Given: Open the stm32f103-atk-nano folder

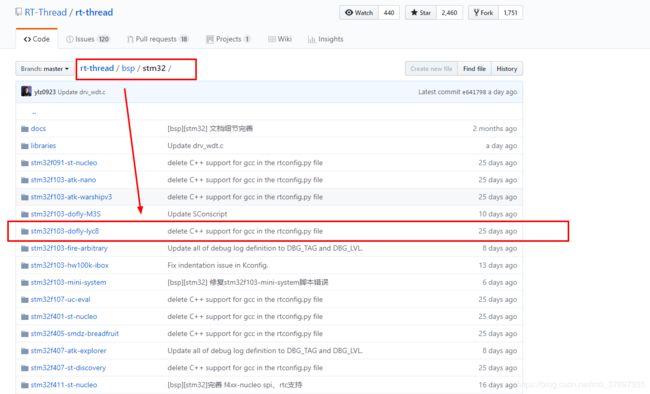Looking at the screenshot, I should 63,180.
